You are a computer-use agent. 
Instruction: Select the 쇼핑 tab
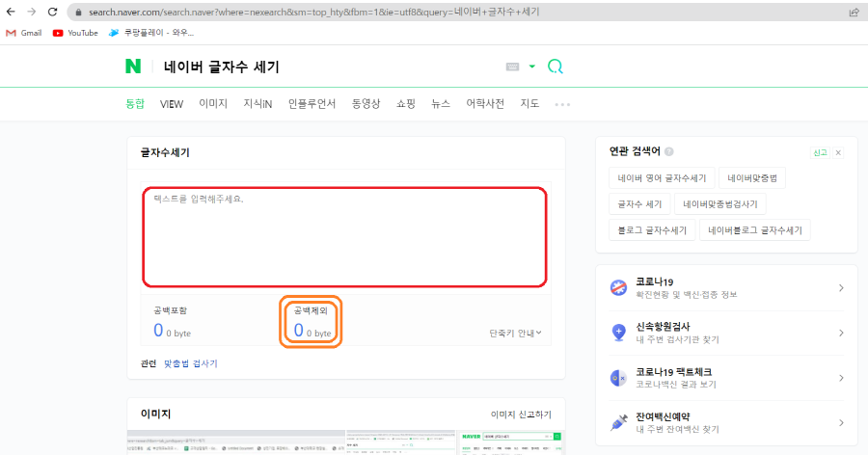click(406, 103)
